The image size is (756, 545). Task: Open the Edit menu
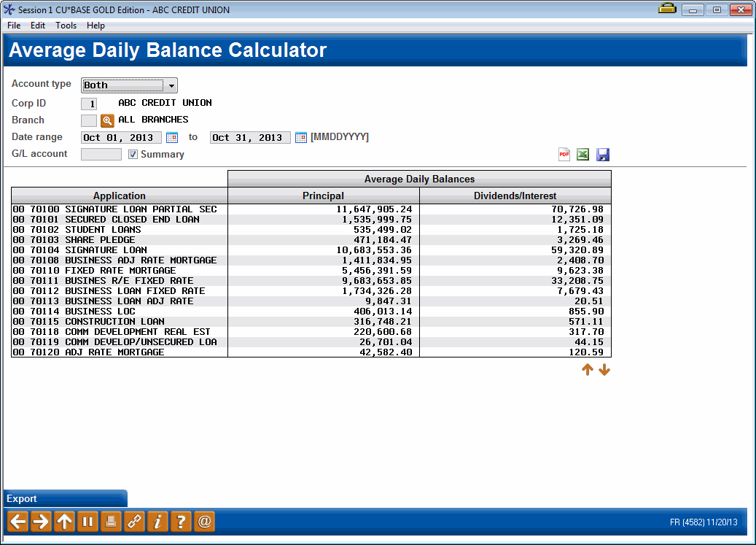click(37, 25)
